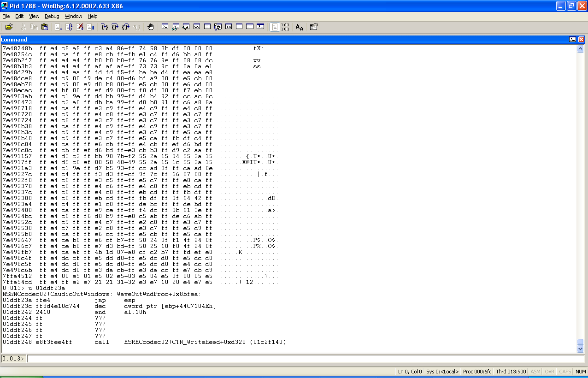Viewport: 588px width, 378px height.
Task: Click the Step Into braces icon
Action: (104, 27)
